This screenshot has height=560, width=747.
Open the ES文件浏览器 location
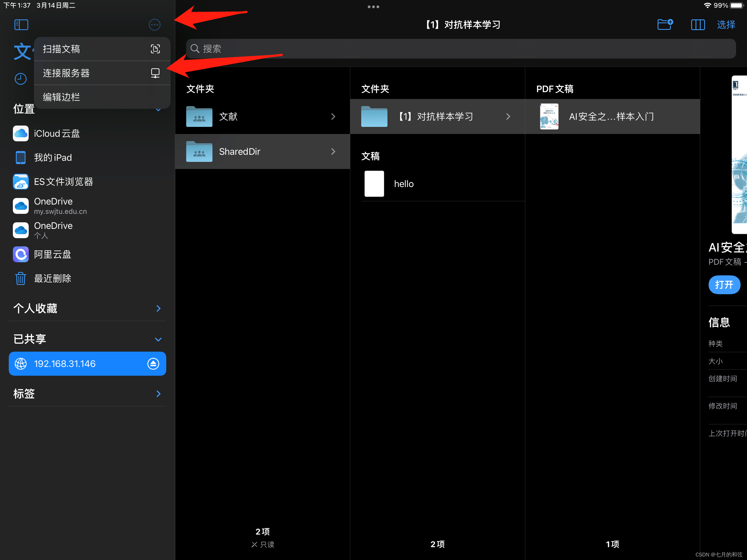point(63,182)
